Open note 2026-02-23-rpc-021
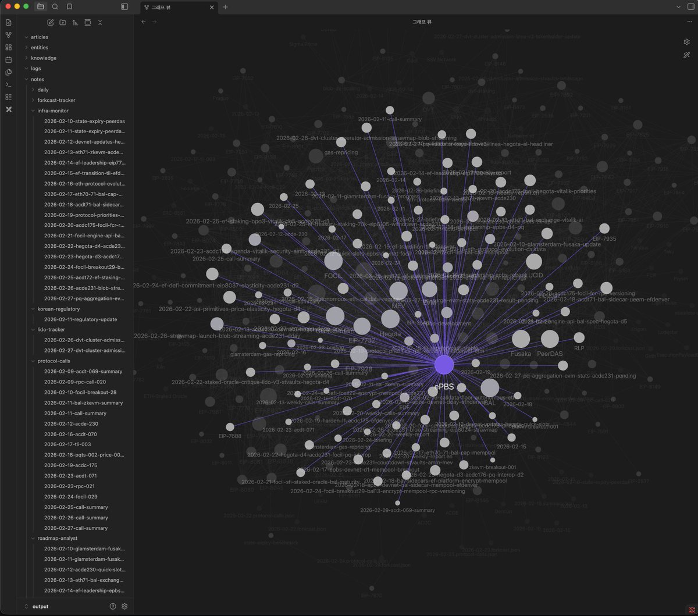This screenshot has height=616, width=698. point(69,486)
